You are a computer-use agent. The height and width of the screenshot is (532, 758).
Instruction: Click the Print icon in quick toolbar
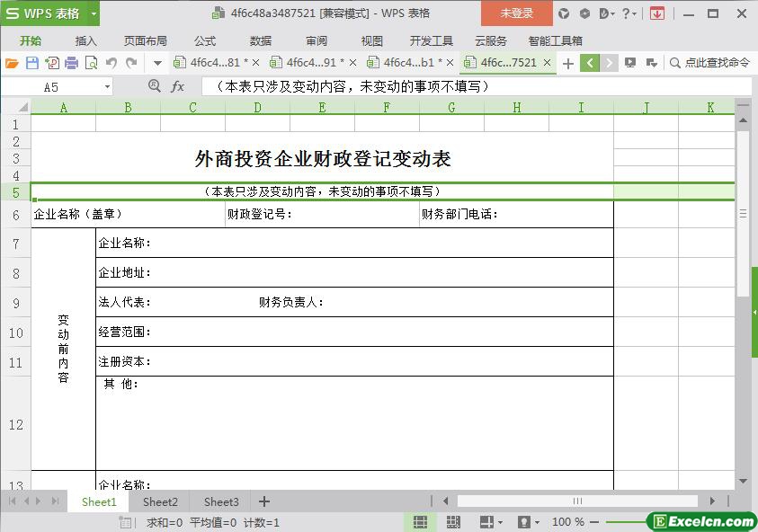pyautogui.click(x=72, y=63)
